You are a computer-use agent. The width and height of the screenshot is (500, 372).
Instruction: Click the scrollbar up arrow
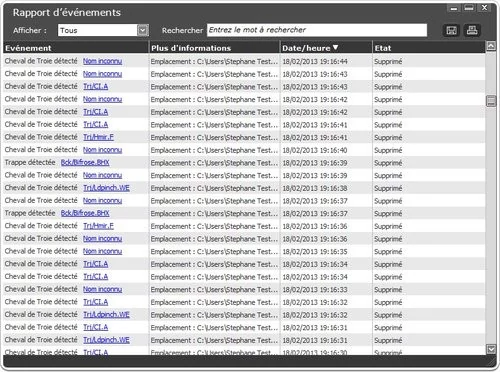491,46
